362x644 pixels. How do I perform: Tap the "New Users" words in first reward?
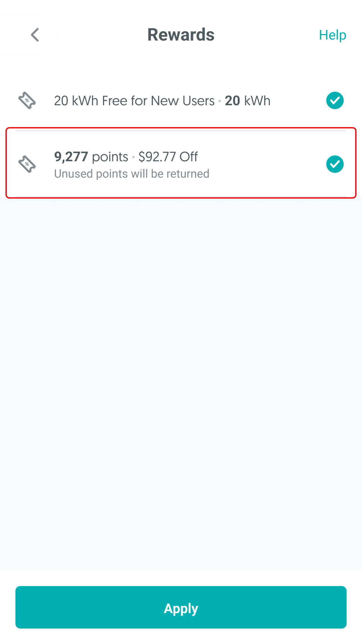(x=182, y=101)
